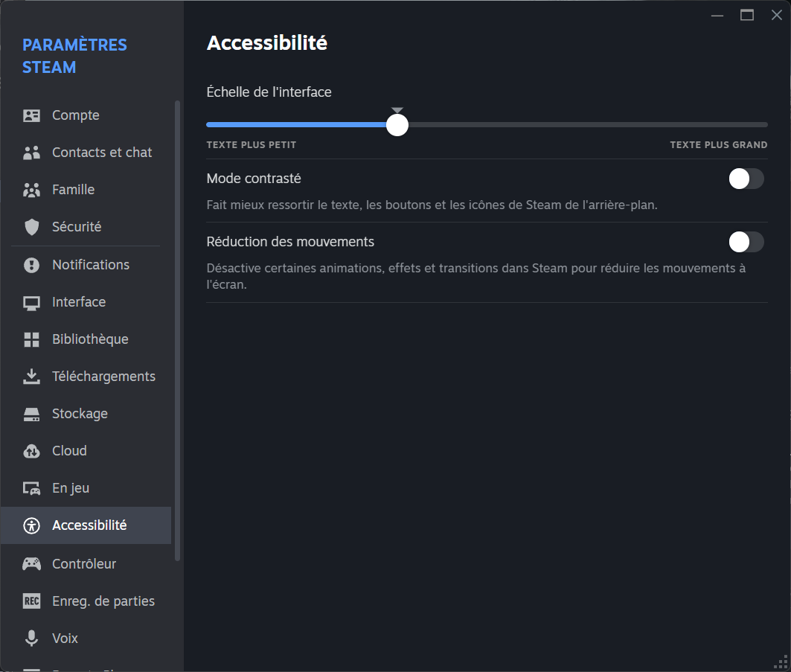Click the Stockage drive icon

pyautogui.click(x=31, y=415)
